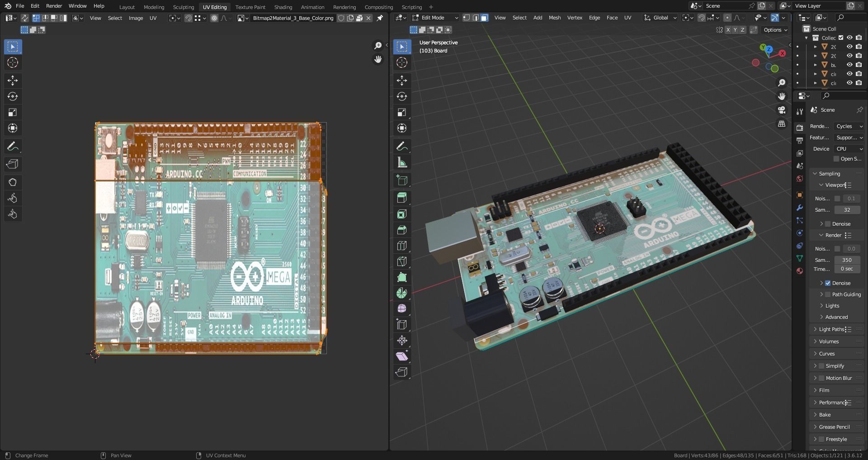This screenshot has height=460, width=868.
Task: Enable the Viewport Denoise checkbox
Action: (828, 224)
